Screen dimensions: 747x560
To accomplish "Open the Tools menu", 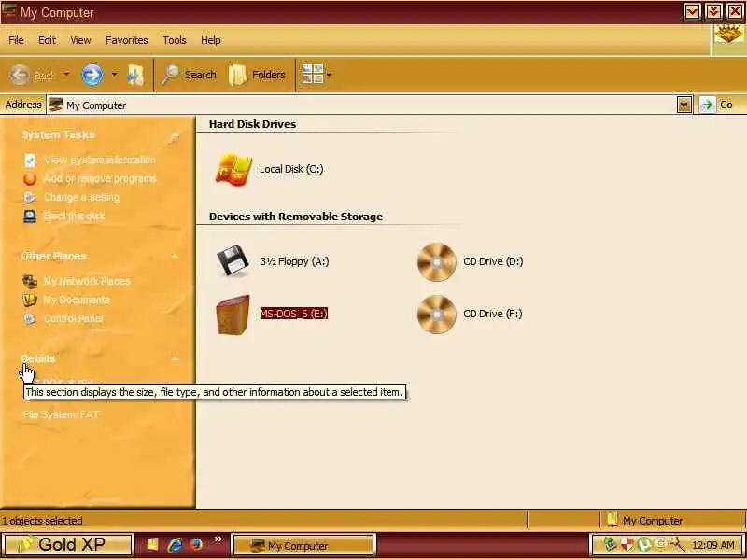I will point(175,40).
